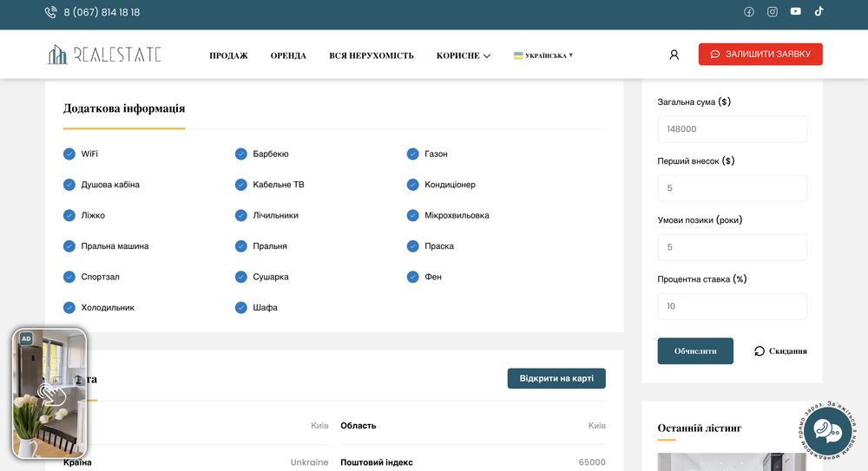The width and height of the screenshot is (868, 471).
Task: Open the Instagram social icon
Action: click(x=773, y=12)
